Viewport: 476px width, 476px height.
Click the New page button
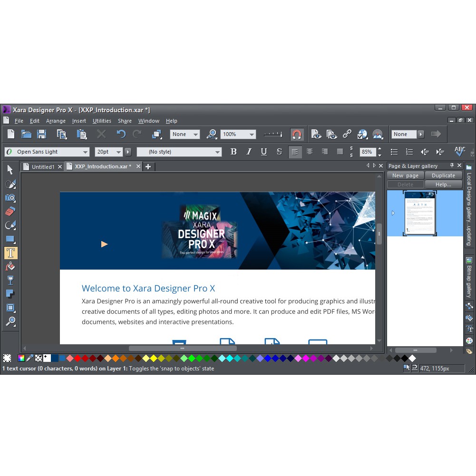405,175
